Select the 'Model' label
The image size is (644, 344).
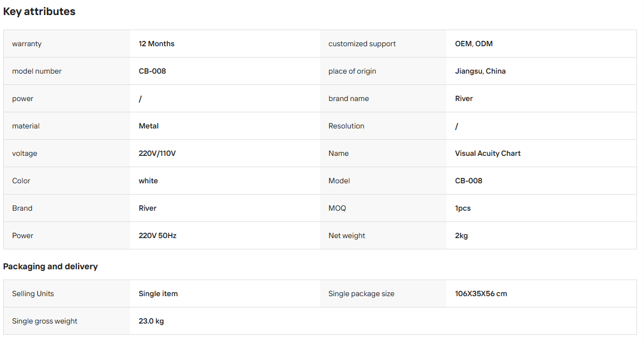[339, 181]
